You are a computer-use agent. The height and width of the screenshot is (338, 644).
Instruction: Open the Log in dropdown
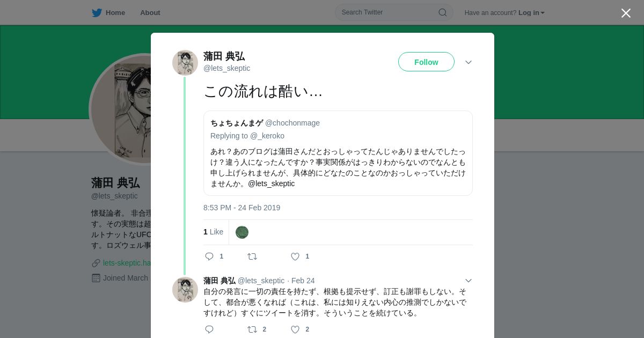click(531, 13)
